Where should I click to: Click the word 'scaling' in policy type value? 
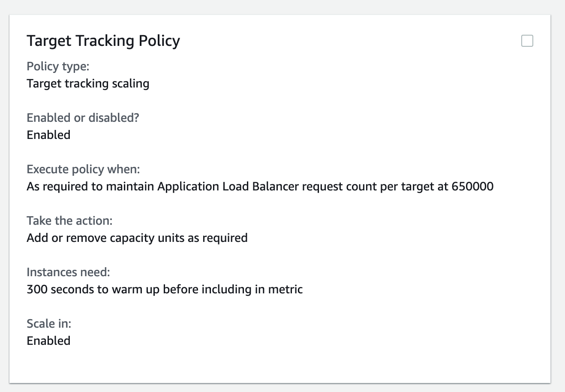(130, 84)
